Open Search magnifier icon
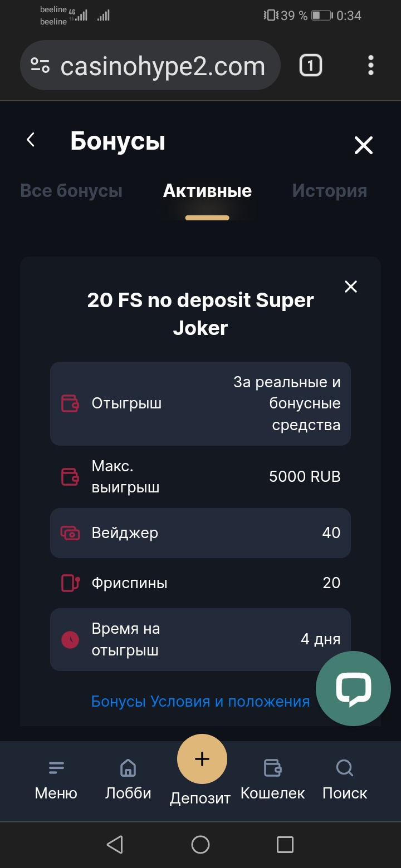This screenshot has width=401, height=868. tap(345, 768)
